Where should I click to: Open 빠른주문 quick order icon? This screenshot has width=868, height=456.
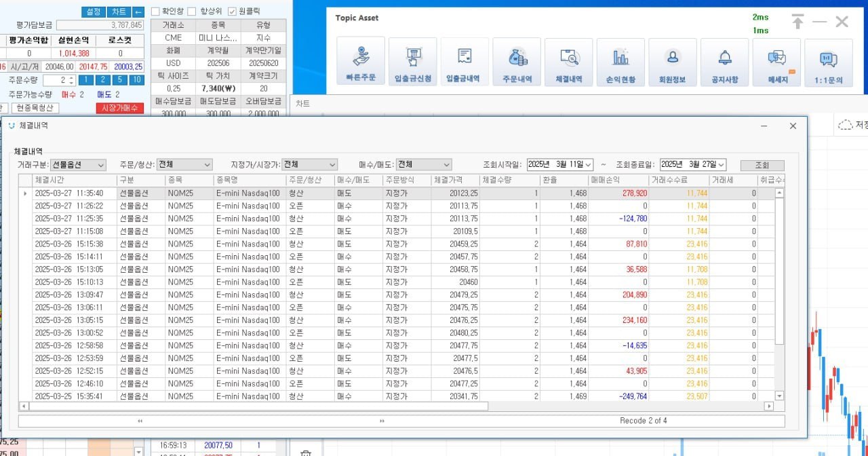coord(361,62)
